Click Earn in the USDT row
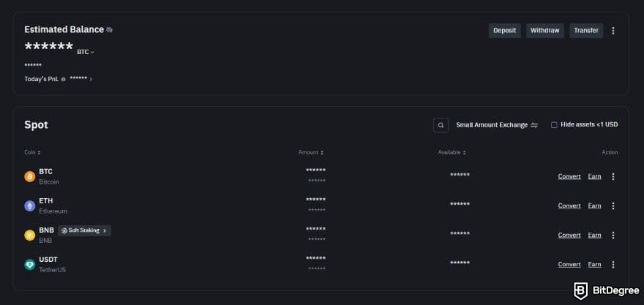644x305 pixels. coord(594,265)
